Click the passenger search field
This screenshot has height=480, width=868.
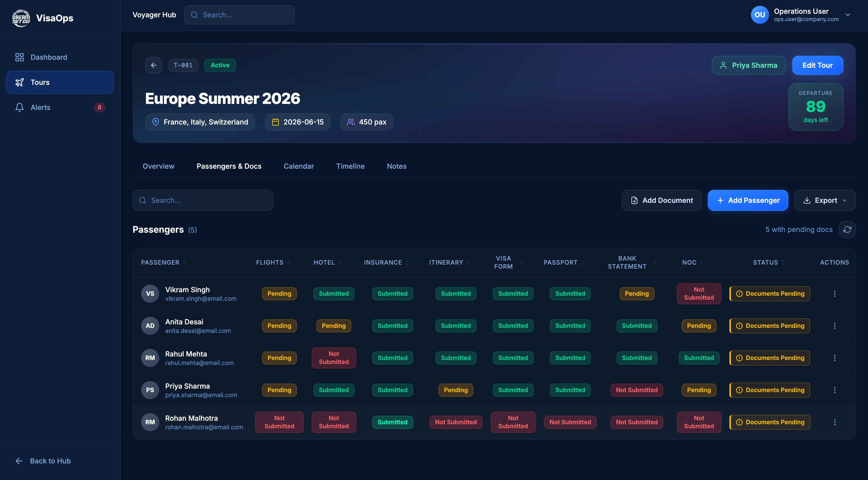click(202, 200)
